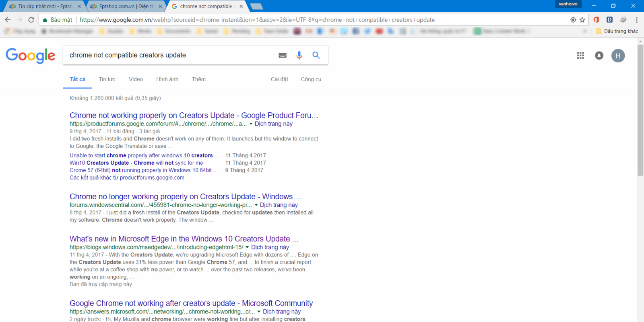Open the Công cụ search tools
644x322 pixels.
pyautogui.click(x=311, y=79)
